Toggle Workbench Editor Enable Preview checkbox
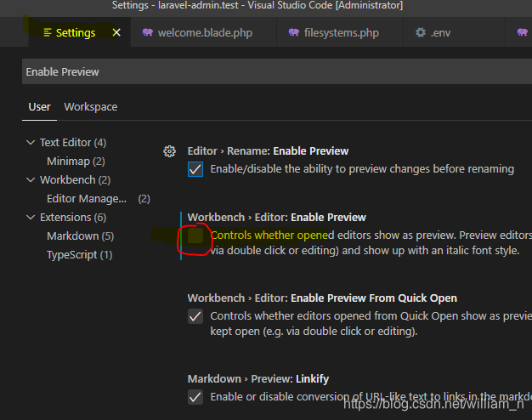This screenshot has height=420, width=532. [195, 236]
